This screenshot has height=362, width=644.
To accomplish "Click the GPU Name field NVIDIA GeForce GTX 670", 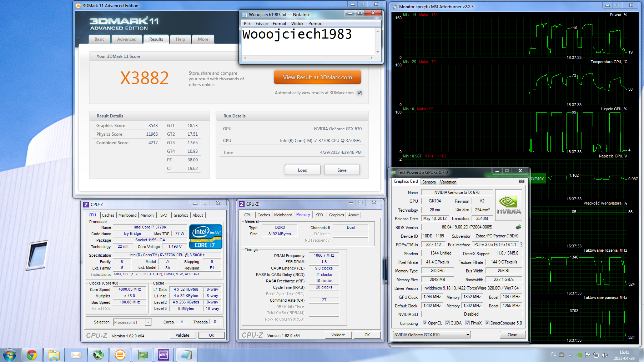I will [x=457, y=192].
